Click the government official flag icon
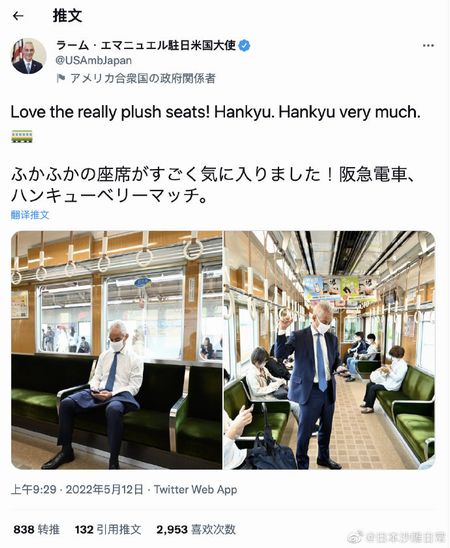Image resolution: width=450 pixels, height=548 pixels. click(x=61, y=78)
